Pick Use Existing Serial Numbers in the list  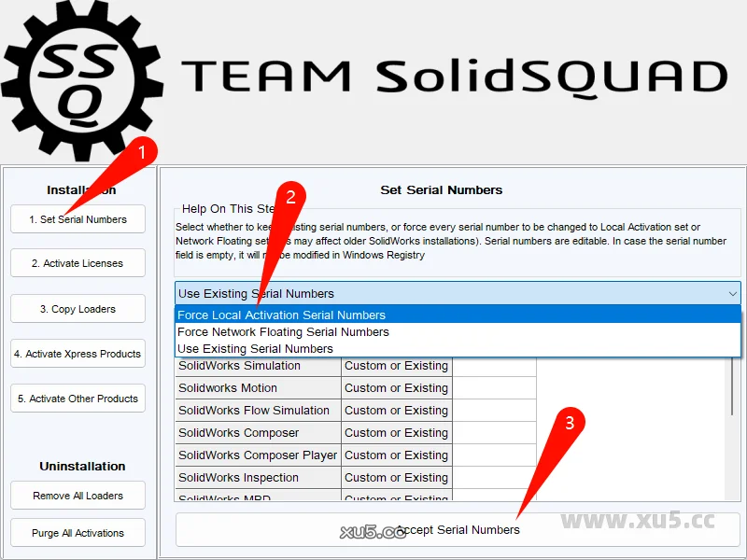pyautogui.click(x=255, y=349)
